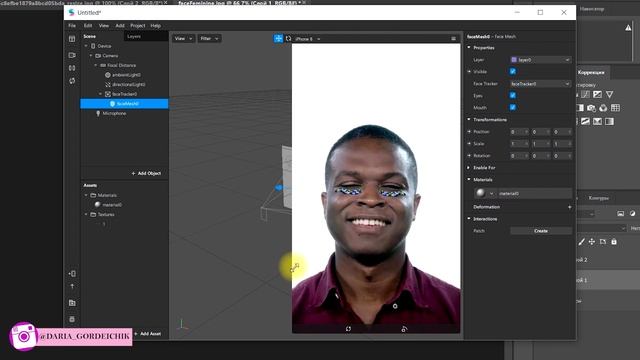Screen dimensions: 640x360
Task: Open the Filter dropdown in viewport
Action: click(209, 38)
